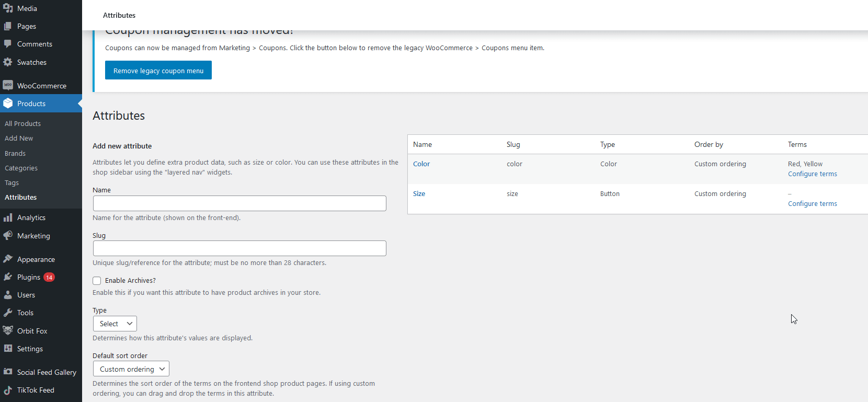This screenshot has width=868, height=402.
Task: Select Attributes submenu item
Action: click(x=21, y=197)
